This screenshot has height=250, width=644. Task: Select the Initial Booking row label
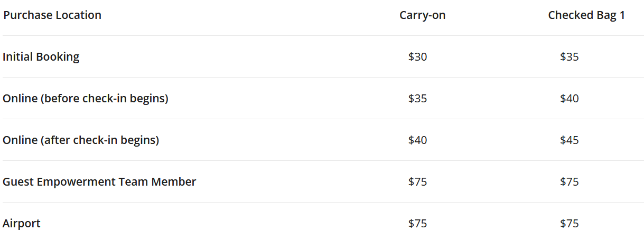(x=41, y=57)
